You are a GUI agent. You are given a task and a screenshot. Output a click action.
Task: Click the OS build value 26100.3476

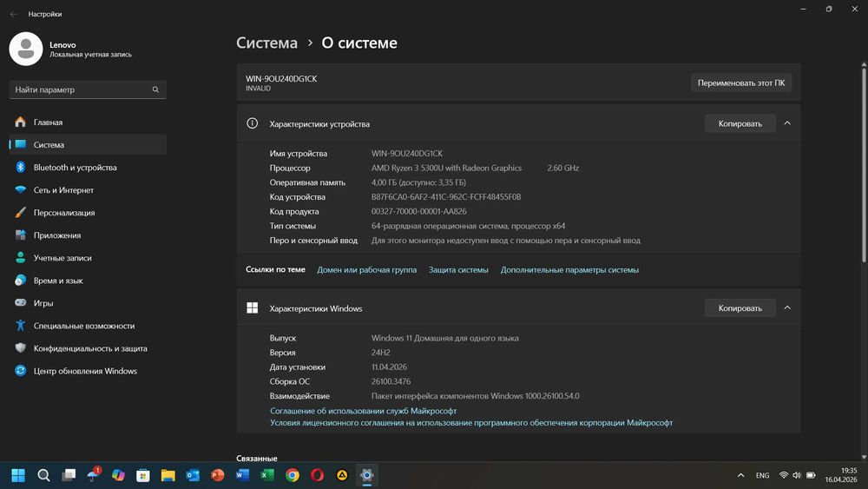391,381
